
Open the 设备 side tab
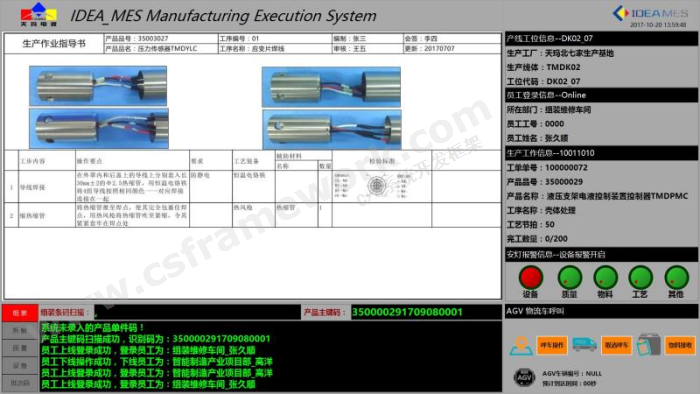[20, 365]
